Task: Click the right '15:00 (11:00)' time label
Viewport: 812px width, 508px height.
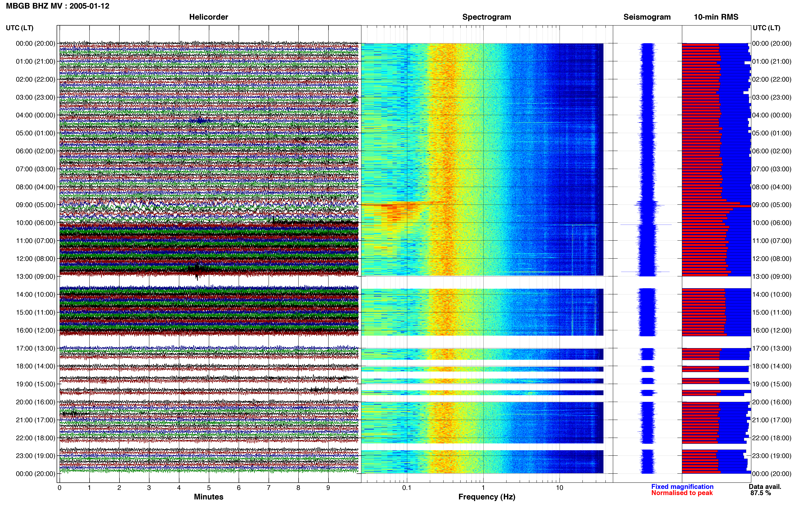Action: coord(772,312)
